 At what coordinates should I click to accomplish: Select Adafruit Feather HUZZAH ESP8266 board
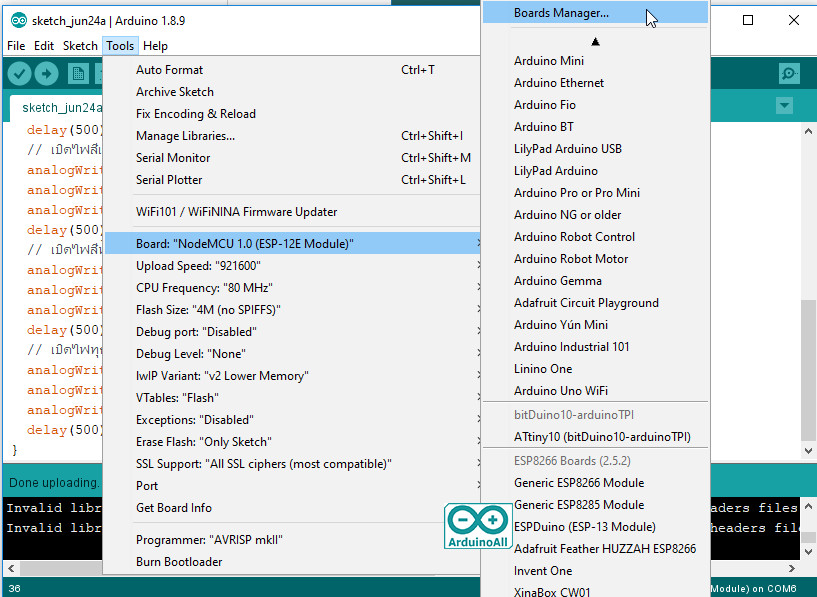(595, 549)
